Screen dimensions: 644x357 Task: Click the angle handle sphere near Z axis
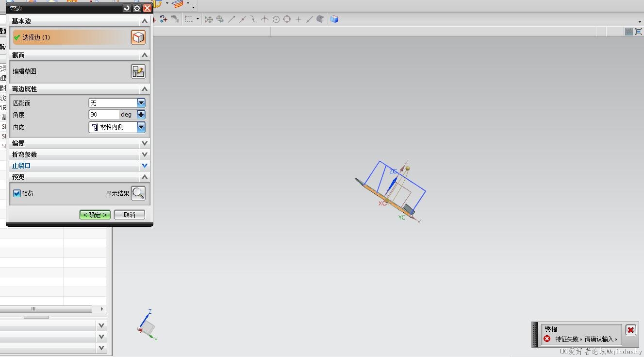[408, 169]
